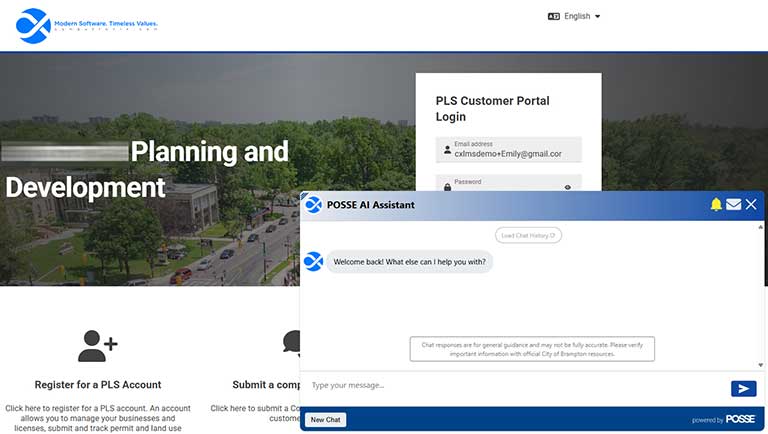Open the envelope mail icon in the chat header

click(x=733, y=205)
